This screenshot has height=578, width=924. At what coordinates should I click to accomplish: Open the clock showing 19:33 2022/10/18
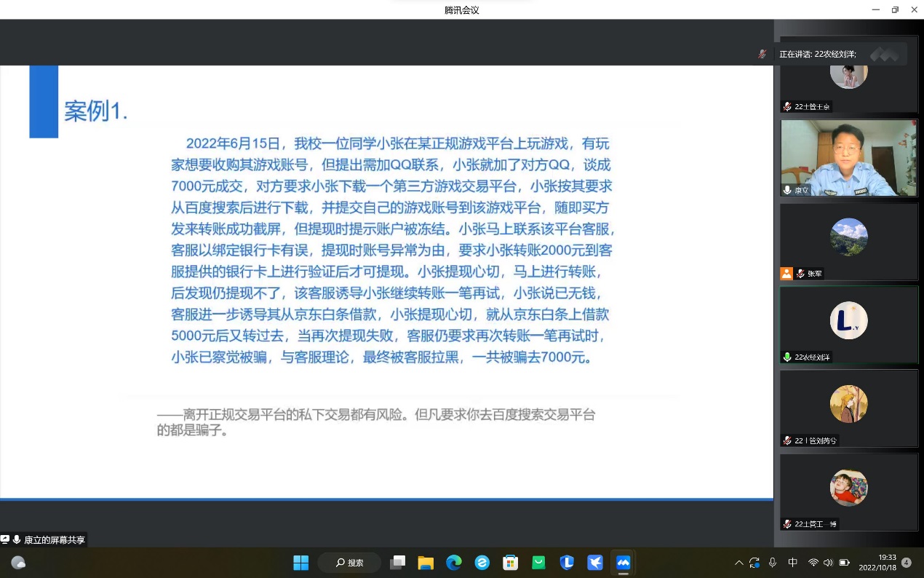(x=877, y=563)
